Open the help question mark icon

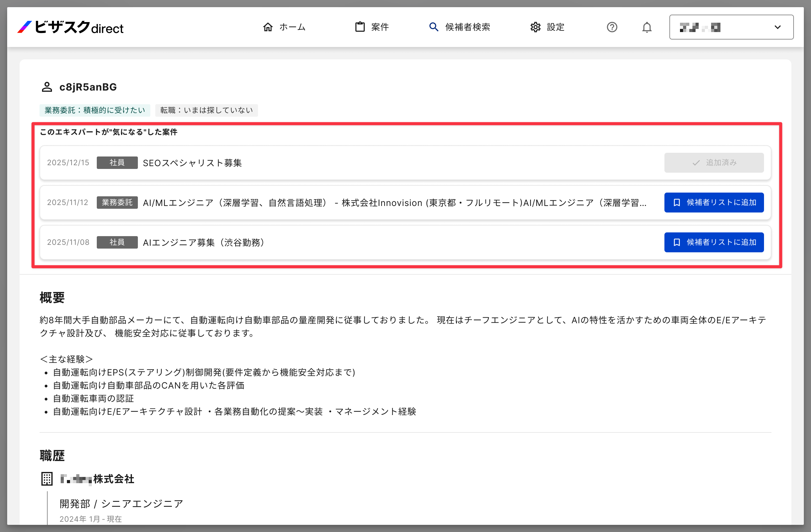[612, 27]
